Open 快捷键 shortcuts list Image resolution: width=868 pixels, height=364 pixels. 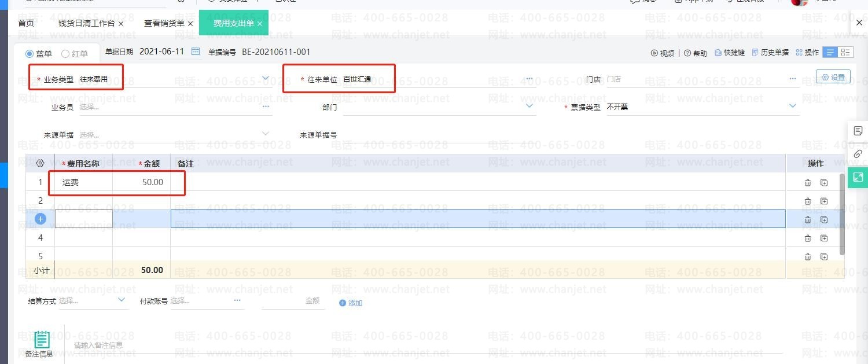[730, 53]
